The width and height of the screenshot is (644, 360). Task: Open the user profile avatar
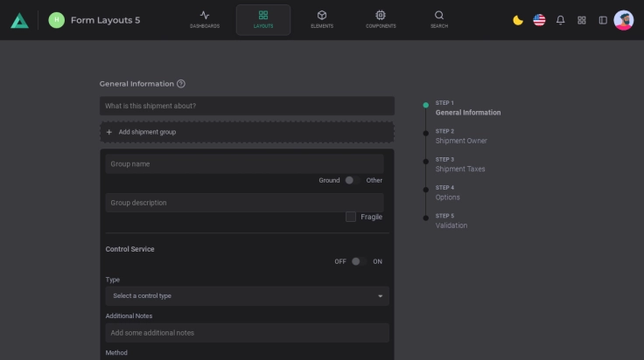[624, 20]
